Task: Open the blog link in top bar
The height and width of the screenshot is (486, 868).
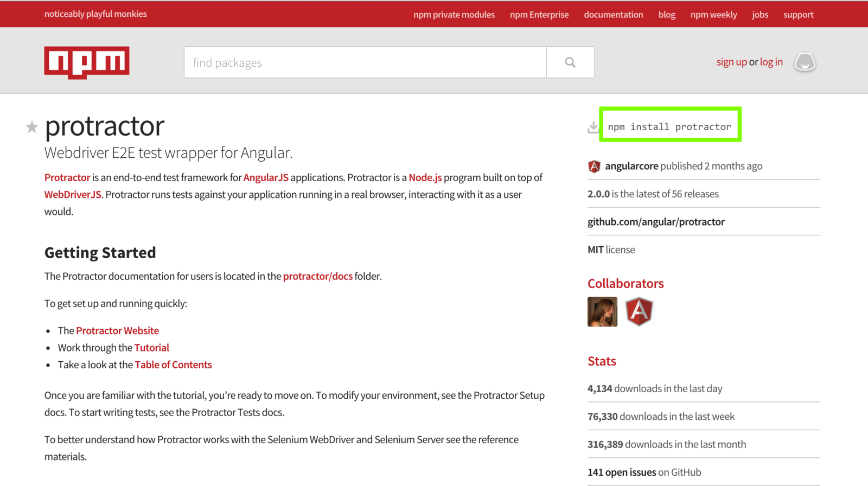Action: (x=667, y=15)
